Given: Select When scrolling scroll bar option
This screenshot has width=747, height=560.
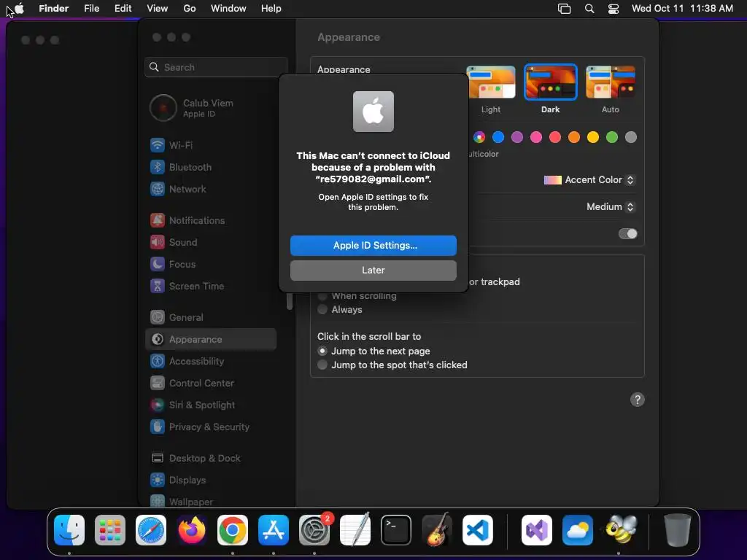Looking at the screenshot, I should point(322,296).
